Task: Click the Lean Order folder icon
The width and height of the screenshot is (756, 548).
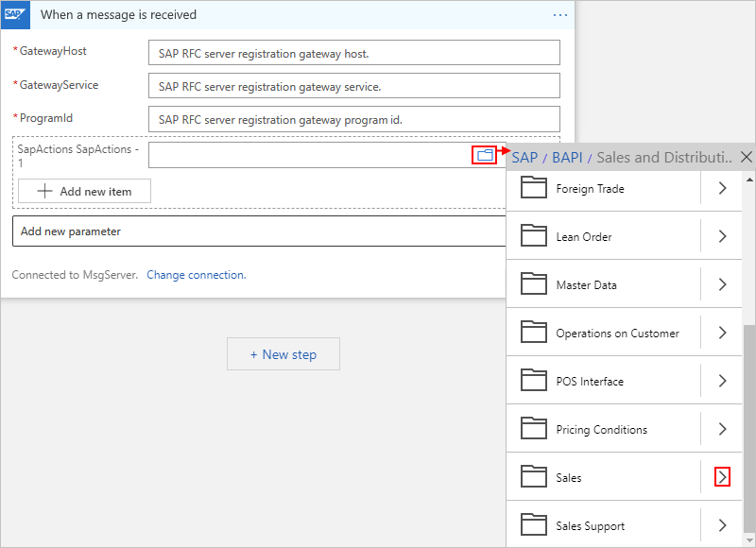Action: click(x=535, y=237)
